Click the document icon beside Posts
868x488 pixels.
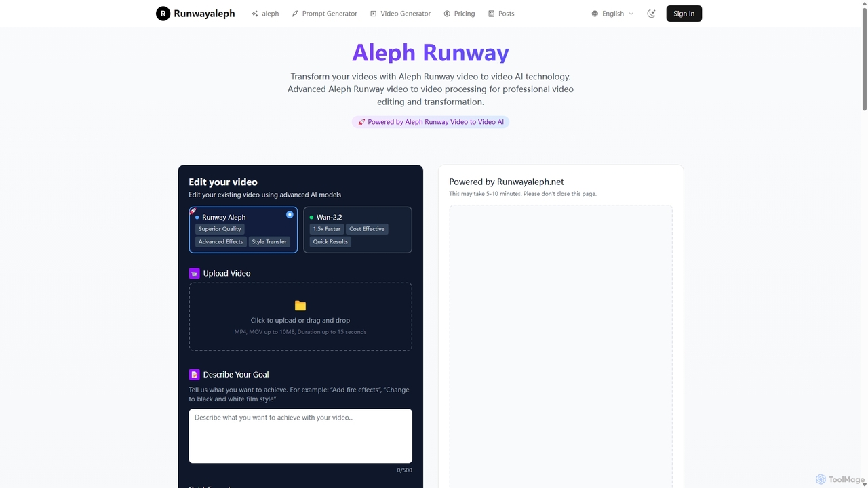[492, 14]
